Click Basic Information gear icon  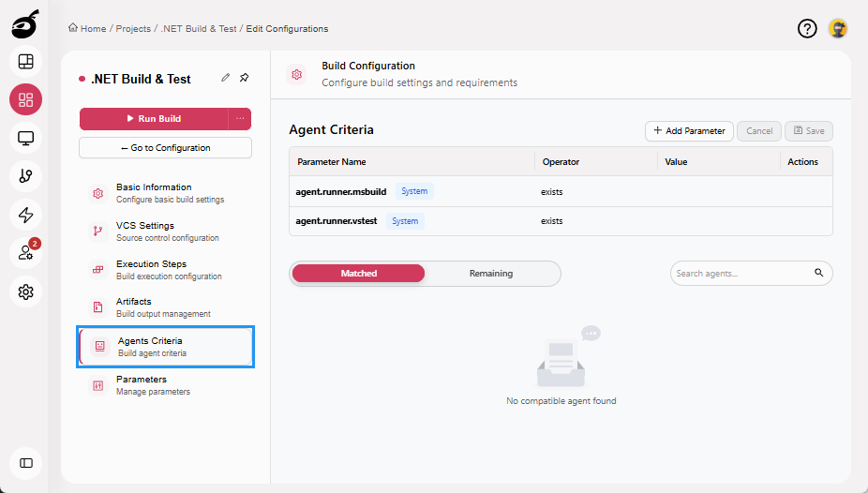pyautogui.click(x=98, y=193)
